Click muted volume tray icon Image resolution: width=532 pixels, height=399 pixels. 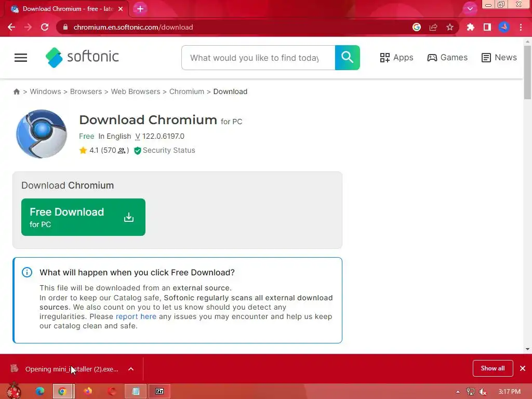click(483, 392)
